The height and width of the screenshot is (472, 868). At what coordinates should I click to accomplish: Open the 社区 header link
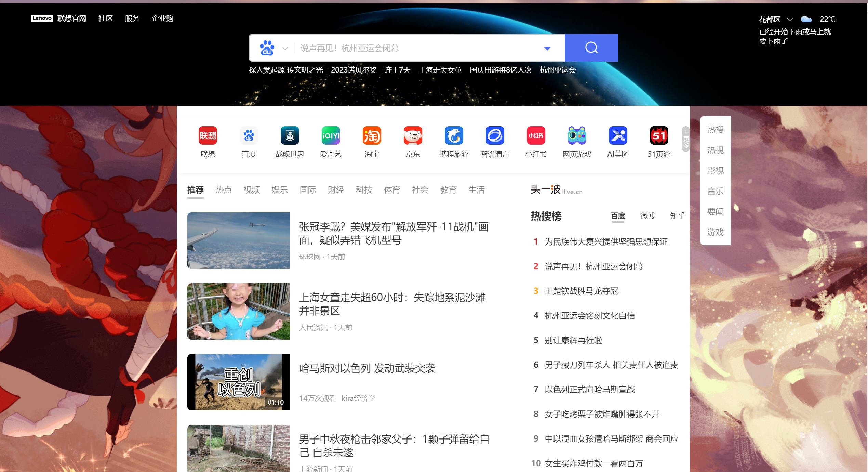click(105, 18)
